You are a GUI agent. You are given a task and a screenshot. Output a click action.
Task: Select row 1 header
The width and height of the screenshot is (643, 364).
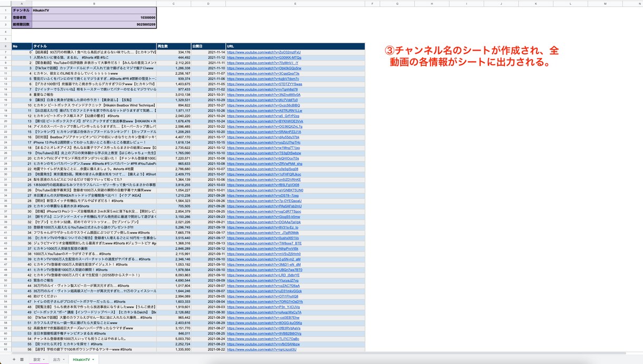(x=5, y=9)
